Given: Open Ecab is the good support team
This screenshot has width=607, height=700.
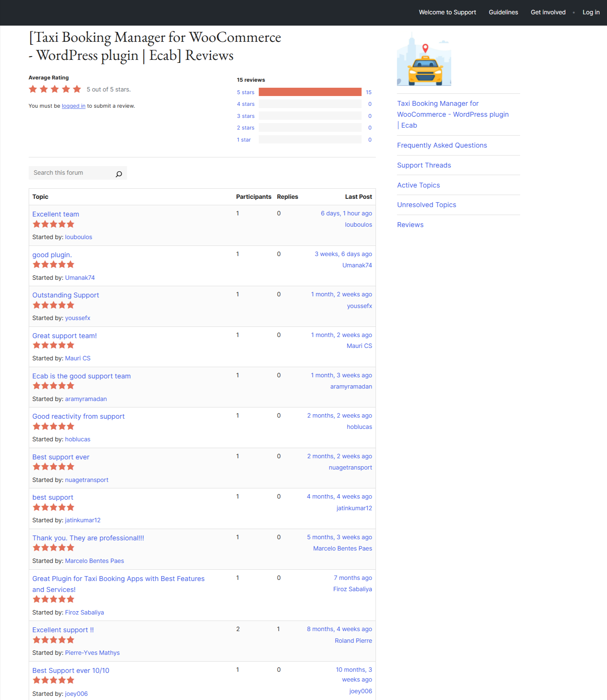Looking at the screenshot, I should coord(81,376).
